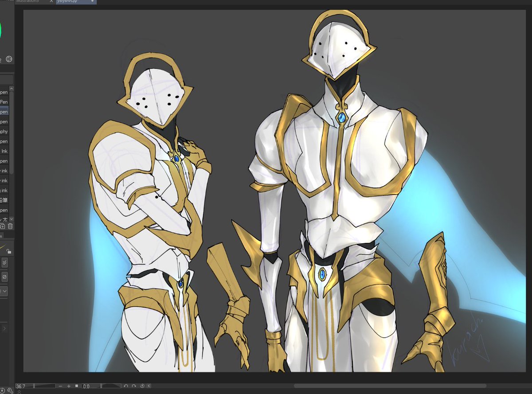Viewport: 532px width, 394px height.
Task: Select the calligraphy sub tool entry
Action: pyautogui.click(x=4, y=132)
